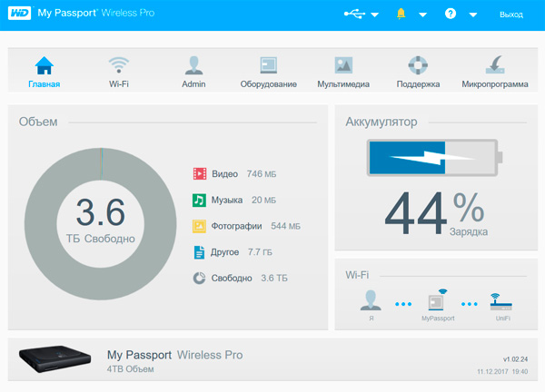
Task: Click the green Music category icon
Action: coord(199,200)
